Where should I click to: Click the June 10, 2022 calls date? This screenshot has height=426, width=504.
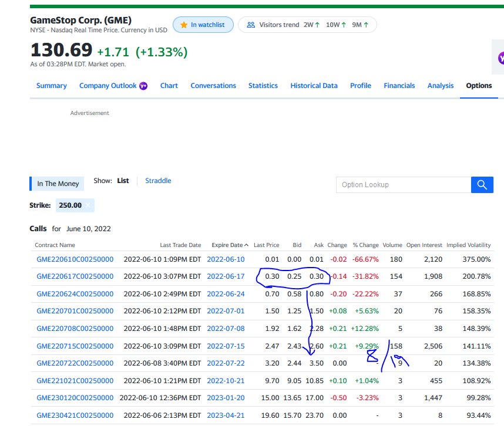(88, 229)
